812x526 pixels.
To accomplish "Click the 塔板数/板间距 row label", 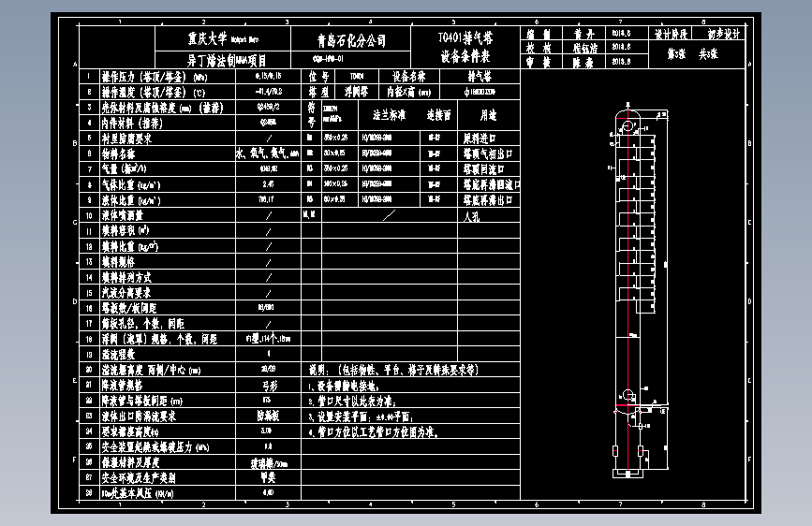I will 129,308.
